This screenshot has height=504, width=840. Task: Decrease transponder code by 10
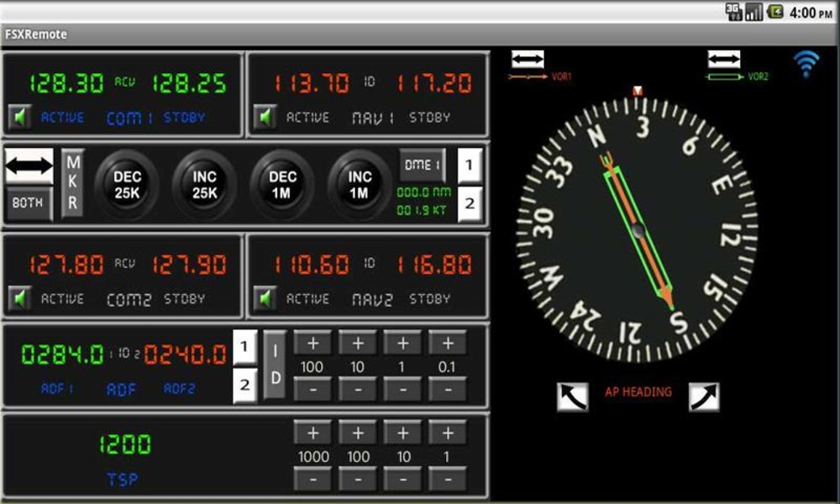coord(403,479)
